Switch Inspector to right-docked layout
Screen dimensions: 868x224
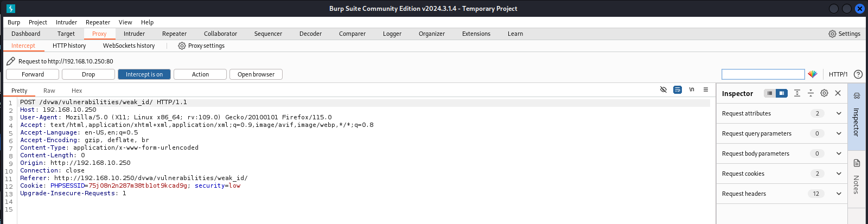pos(781,93)
